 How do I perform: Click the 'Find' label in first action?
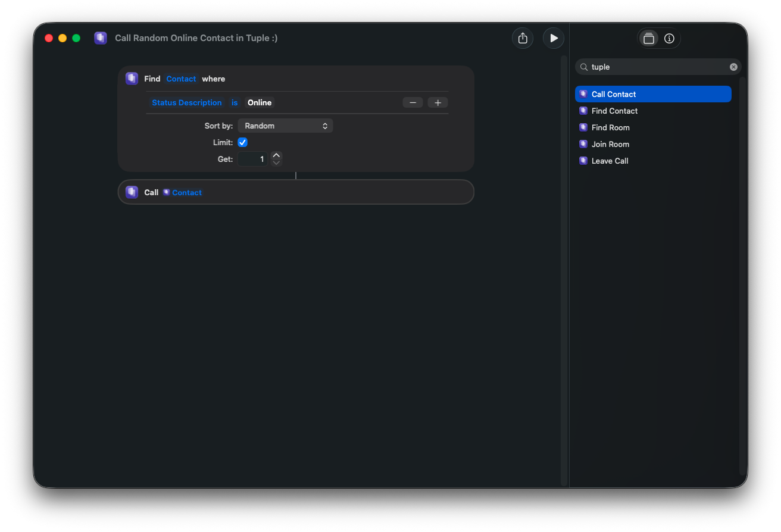(152, 79)
